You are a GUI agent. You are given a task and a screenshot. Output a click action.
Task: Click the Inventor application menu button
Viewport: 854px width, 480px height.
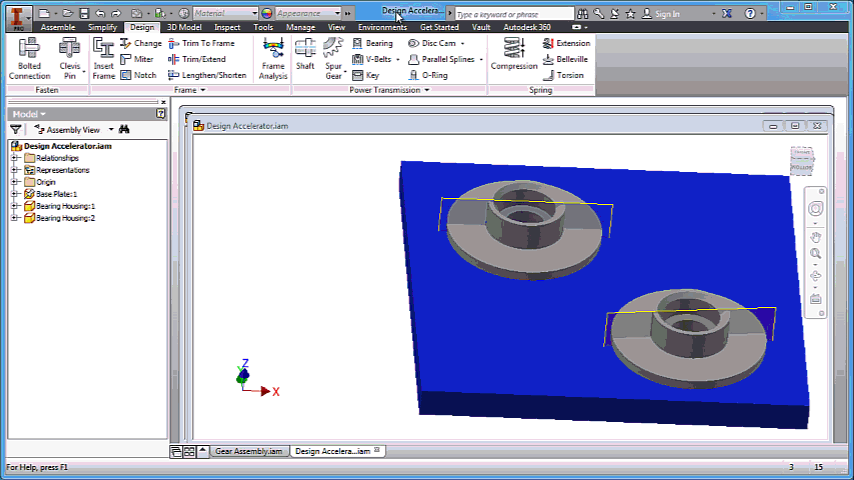pyautogui.click(x=19, y=17)
